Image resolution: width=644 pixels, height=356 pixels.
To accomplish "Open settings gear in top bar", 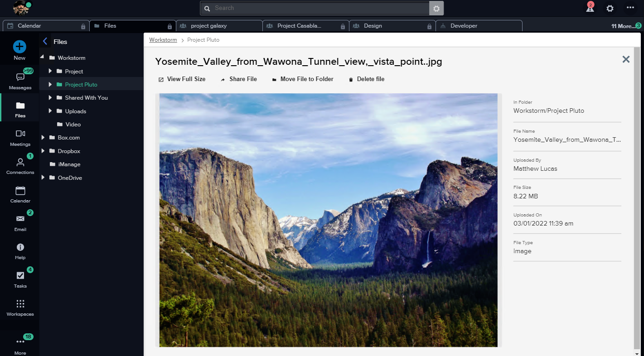I will tap(610, 8).
